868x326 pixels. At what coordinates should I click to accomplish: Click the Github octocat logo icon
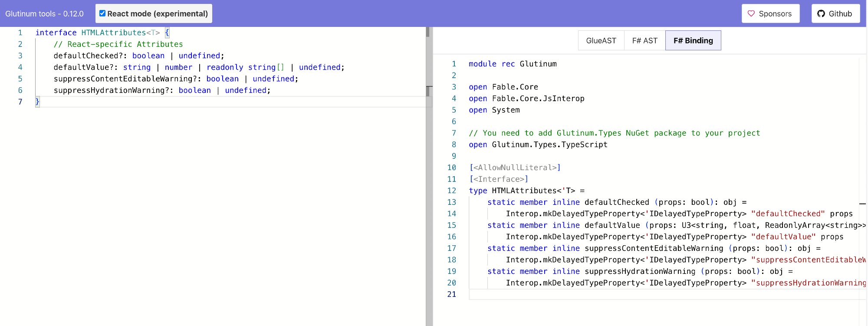tap(821, 13)
